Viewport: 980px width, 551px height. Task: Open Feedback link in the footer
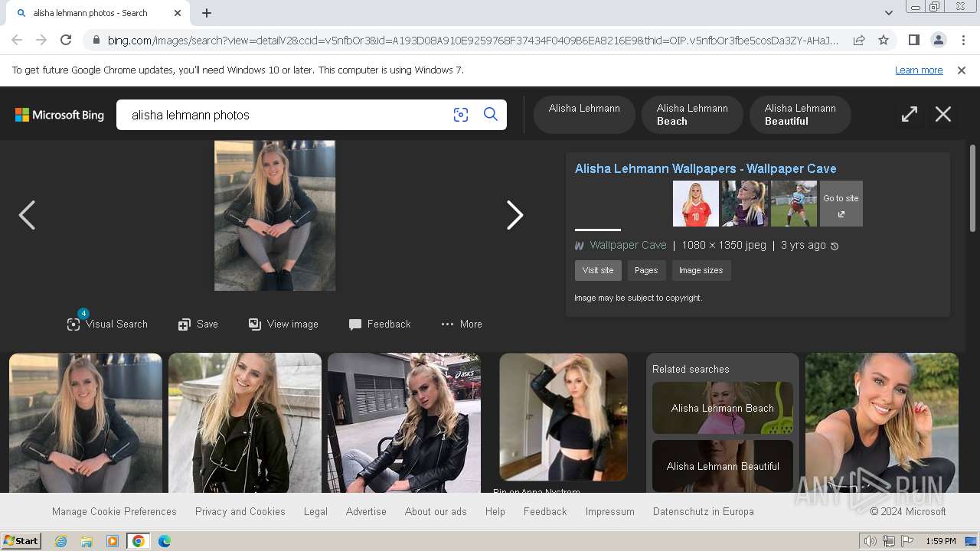tap(545, 511)
